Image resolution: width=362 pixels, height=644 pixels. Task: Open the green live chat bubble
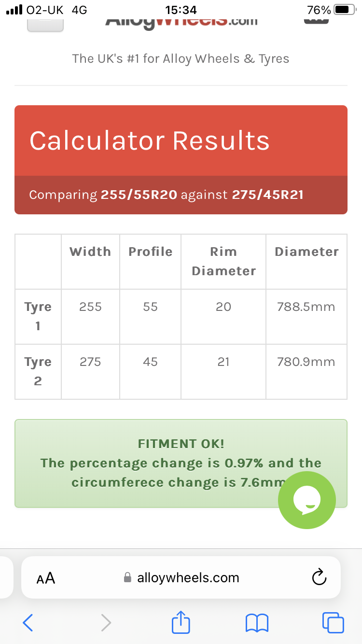coord(306,500)
